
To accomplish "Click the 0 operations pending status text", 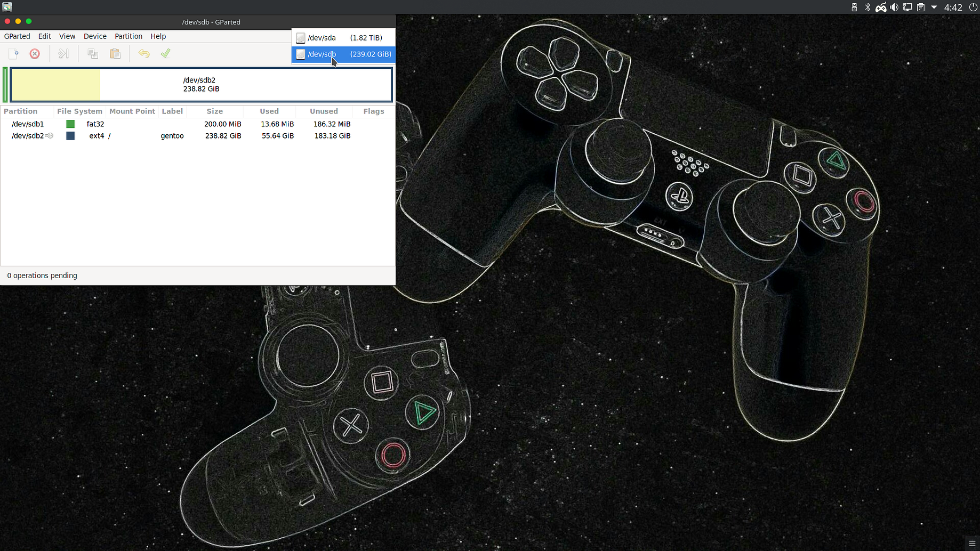I will tap(42, 275).
